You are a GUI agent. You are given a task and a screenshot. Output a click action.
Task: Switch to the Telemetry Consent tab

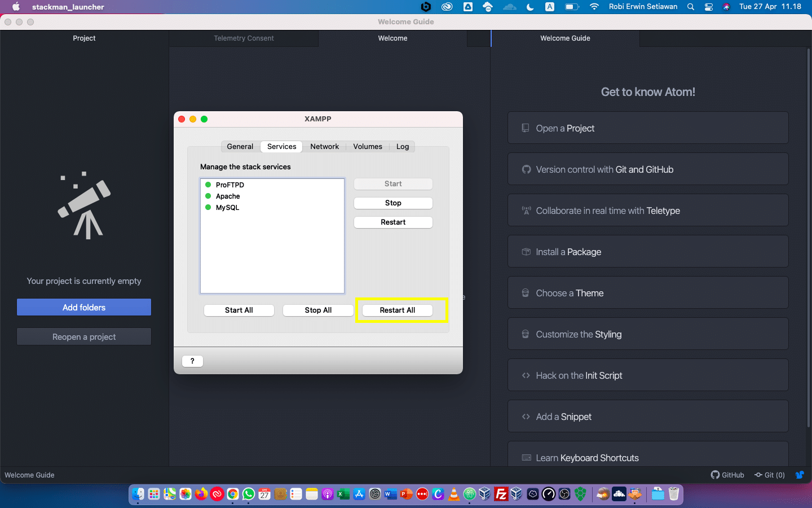[x=244, y=38]
